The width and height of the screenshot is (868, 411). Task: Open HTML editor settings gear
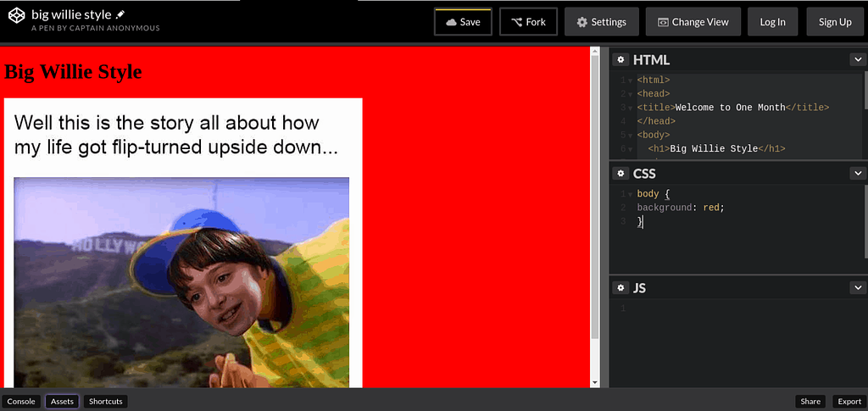point(620,59)
